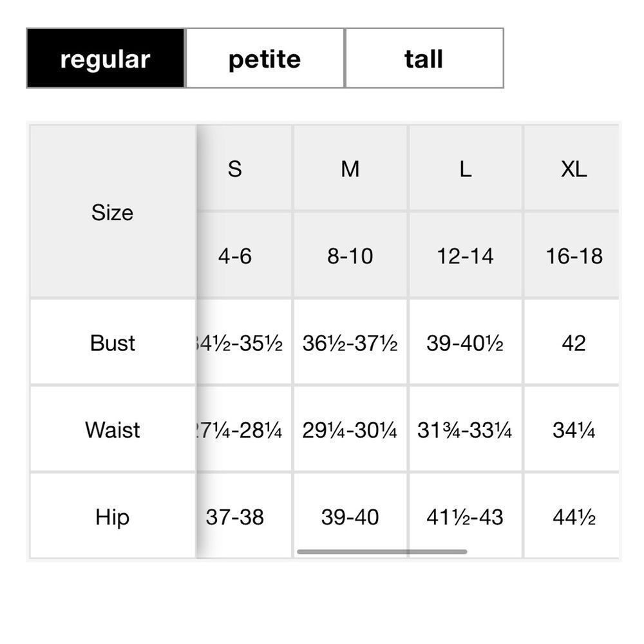
Task: Click the 39-40 hip measurement cell
Action: coord(350,516)
